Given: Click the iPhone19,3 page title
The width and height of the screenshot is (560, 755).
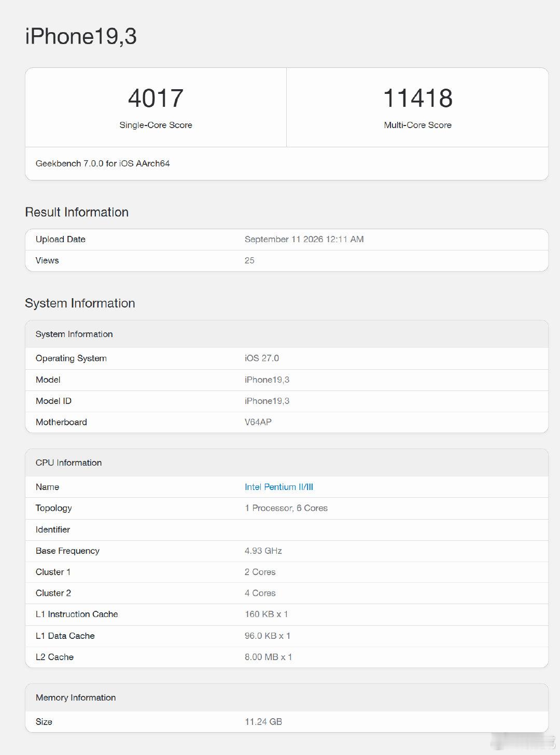Looking at the screenshot, I should point(81,36).
